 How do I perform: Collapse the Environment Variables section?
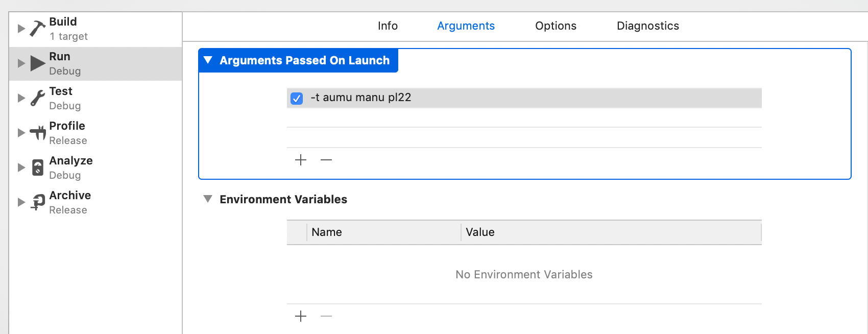(208, 199)
